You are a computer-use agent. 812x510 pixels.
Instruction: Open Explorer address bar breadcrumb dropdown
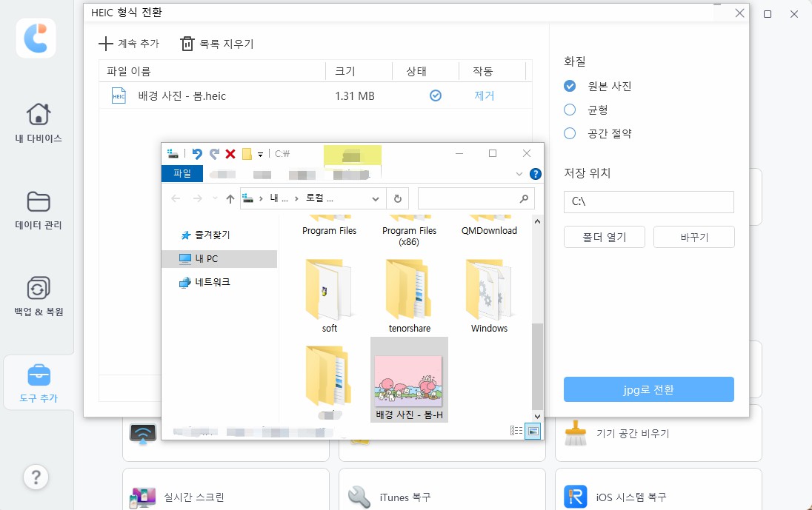(375, 198)
